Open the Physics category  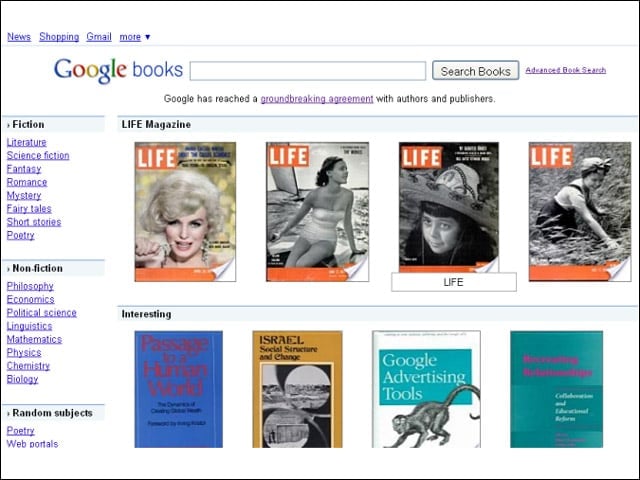click(x=24, y=353)
